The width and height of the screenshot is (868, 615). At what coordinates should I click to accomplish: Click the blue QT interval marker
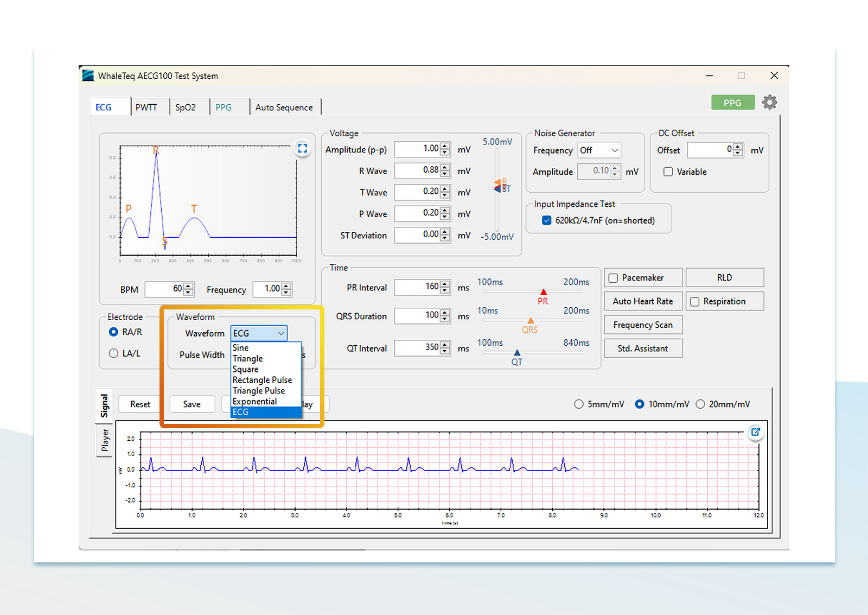point(517,353)
